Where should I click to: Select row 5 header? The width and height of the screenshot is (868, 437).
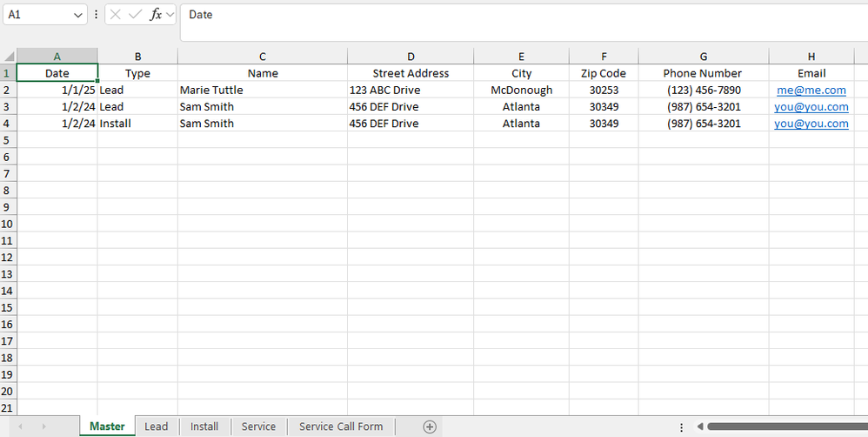click(8, 140)
